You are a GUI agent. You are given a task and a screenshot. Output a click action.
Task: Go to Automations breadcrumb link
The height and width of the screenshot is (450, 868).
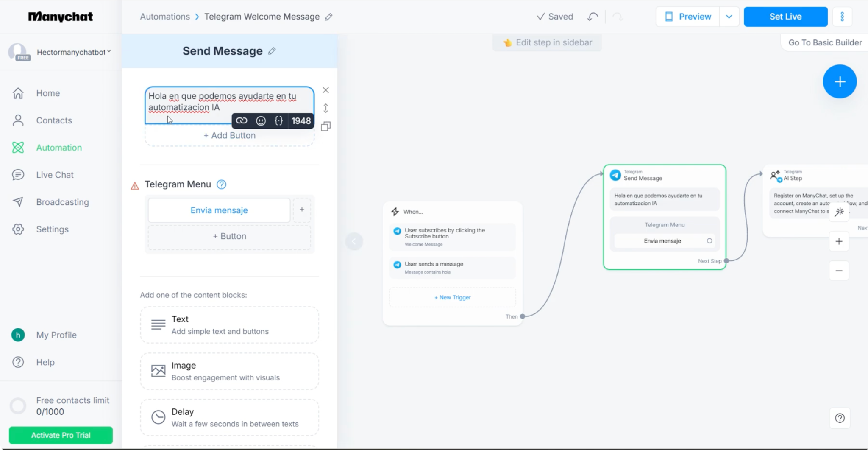(x=165, y=17)
